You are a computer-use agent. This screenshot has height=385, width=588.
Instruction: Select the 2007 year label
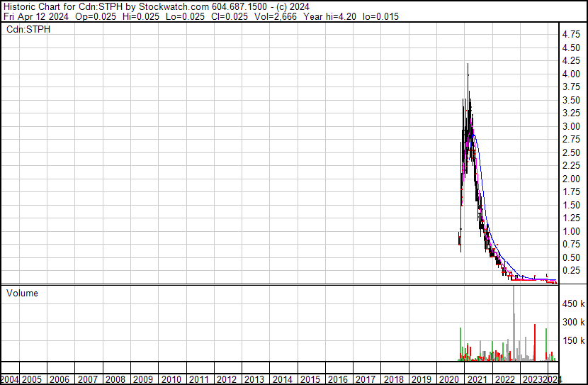coord(87,379)
